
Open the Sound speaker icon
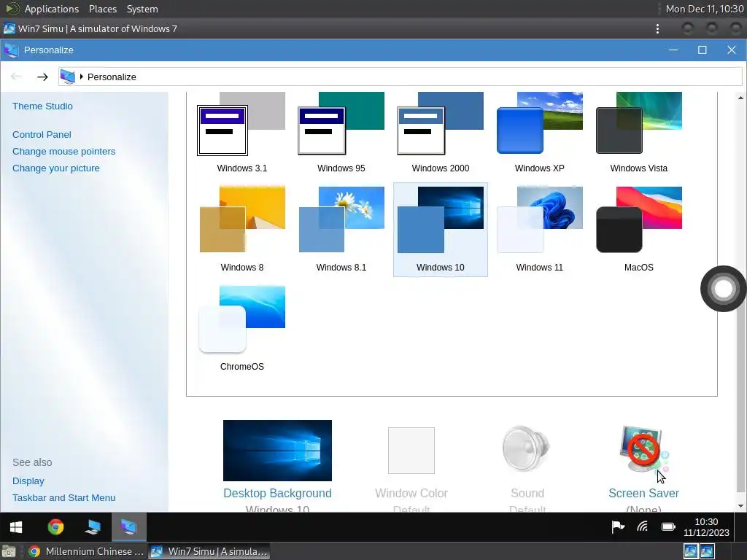tap(527, 448)
